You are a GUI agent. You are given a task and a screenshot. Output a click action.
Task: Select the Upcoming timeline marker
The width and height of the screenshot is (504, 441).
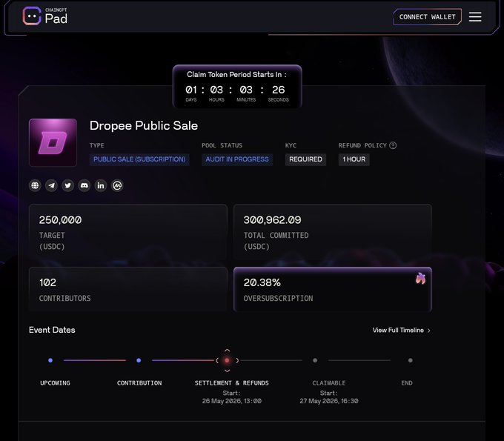(x=50, y=360)
